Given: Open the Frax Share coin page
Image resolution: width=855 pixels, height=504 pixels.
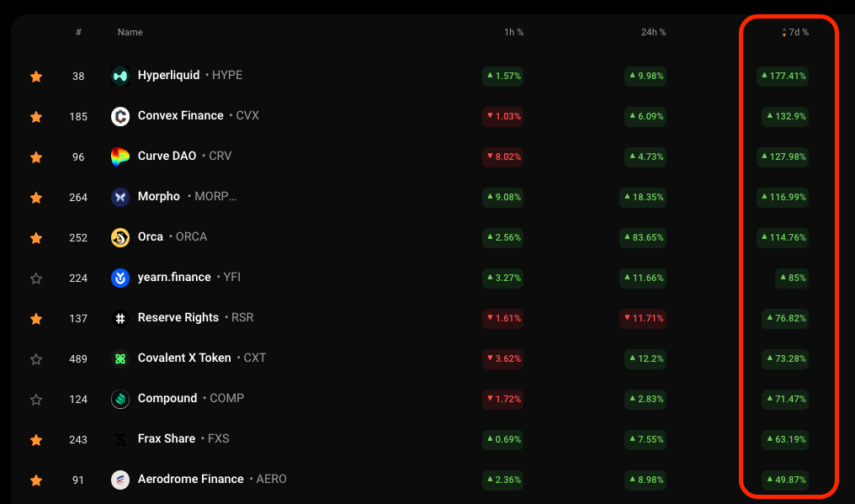Looking at the screenshot, I should tap(167, 438).
